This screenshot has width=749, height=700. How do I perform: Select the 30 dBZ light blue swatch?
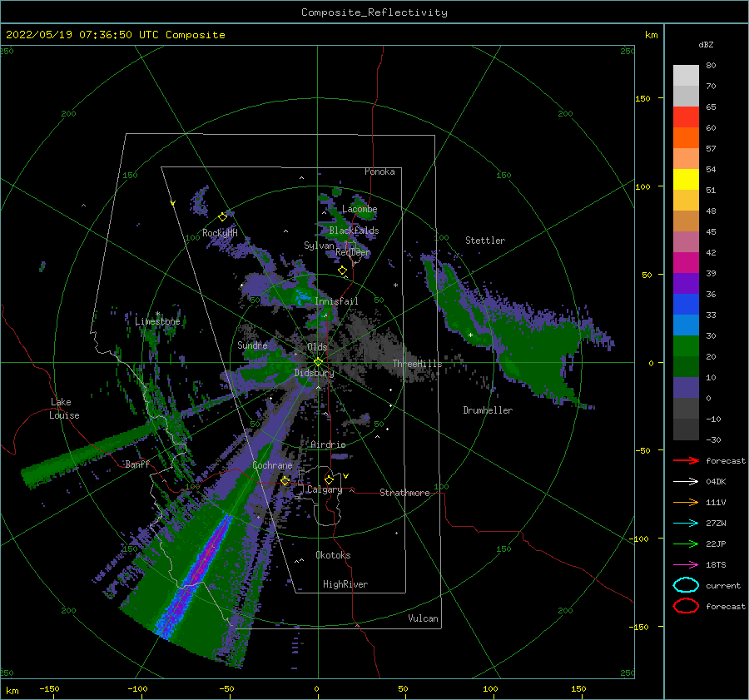click(x=686, y=325)
